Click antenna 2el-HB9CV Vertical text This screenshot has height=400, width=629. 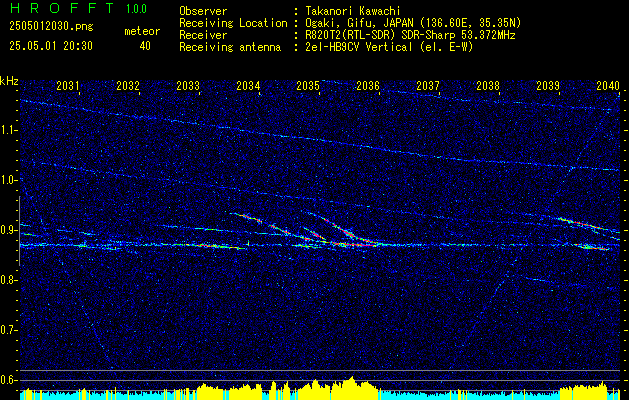[x=390, y=47]
